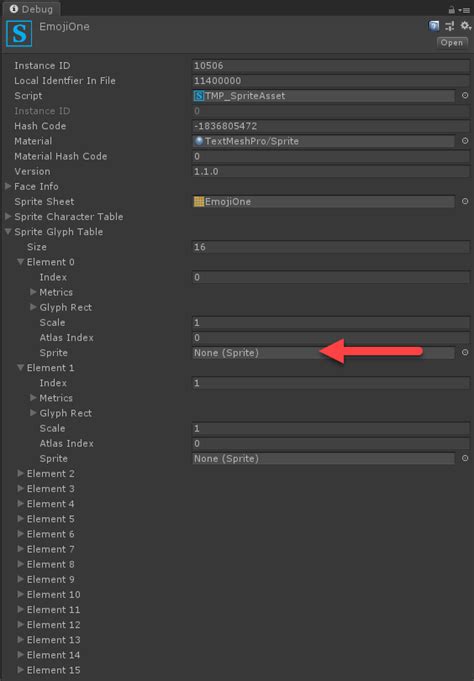Expand Element 6

coord(20,534)
